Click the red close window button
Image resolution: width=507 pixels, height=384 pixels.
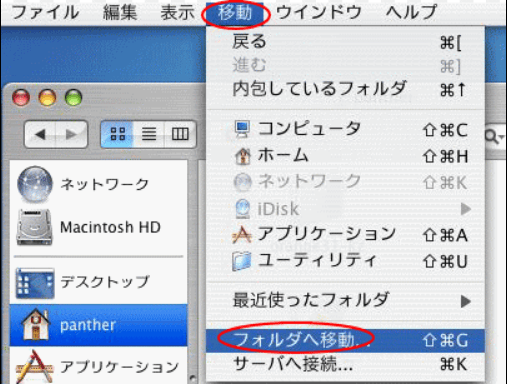click(x=21, y=98)
